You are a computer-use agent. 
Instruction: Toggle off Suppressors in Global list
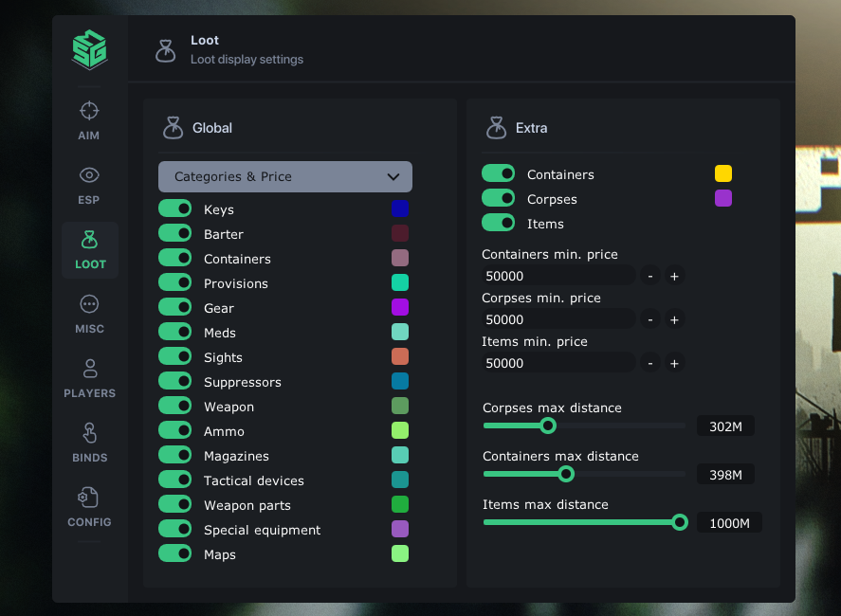[174, 381]
